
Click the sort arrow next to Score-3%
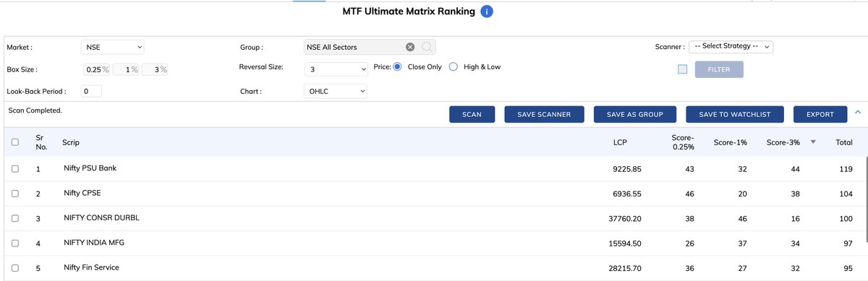point(813,142)
